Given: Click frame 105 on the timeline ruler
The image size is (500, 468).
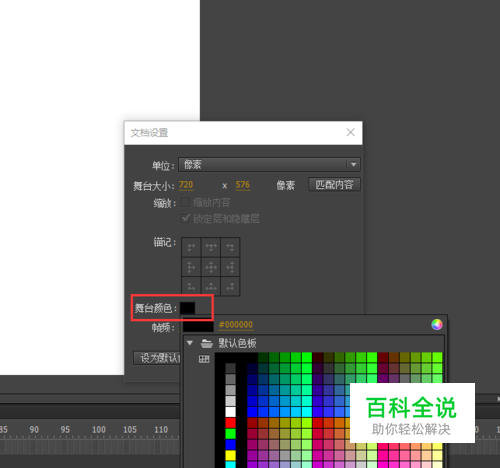Looking at the screenshot, I should point(130,429).
